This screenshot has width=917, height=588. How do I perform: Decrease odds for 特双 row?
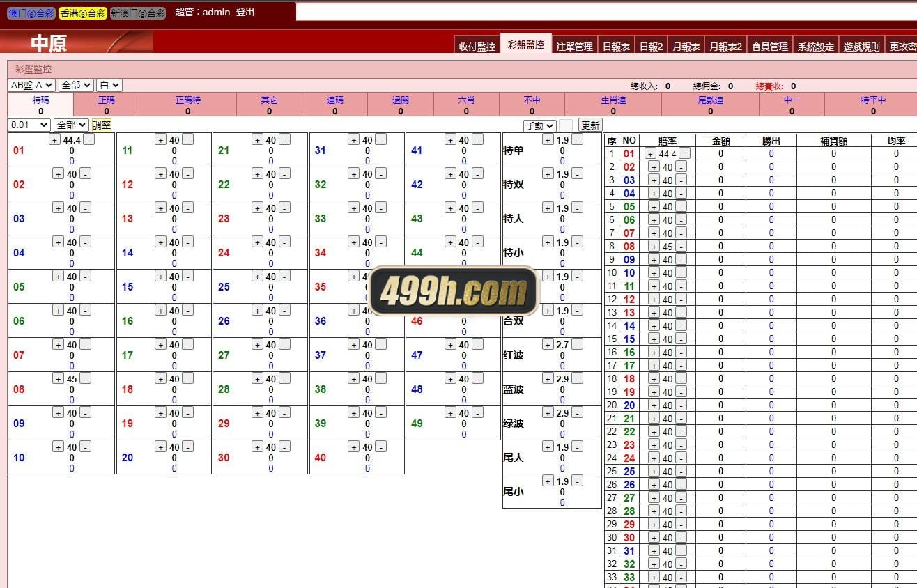coord(577,174)
